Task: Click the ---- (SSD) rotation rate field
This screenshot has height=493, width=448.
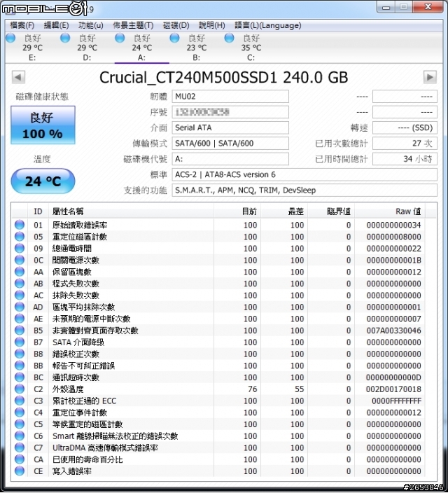Action: 405,127
